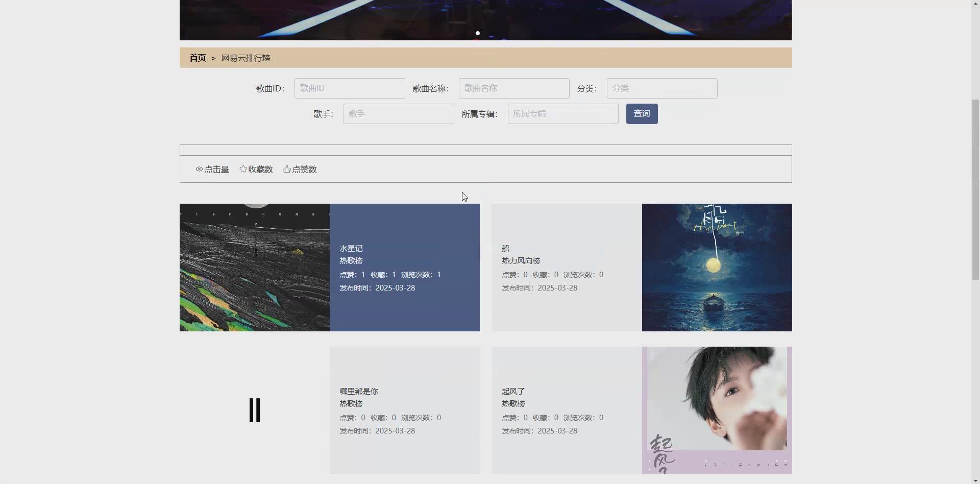Focus the 歌曲名称 input field
The width and height of the screenshot is (980, 484).
click(x=514, y=88)
